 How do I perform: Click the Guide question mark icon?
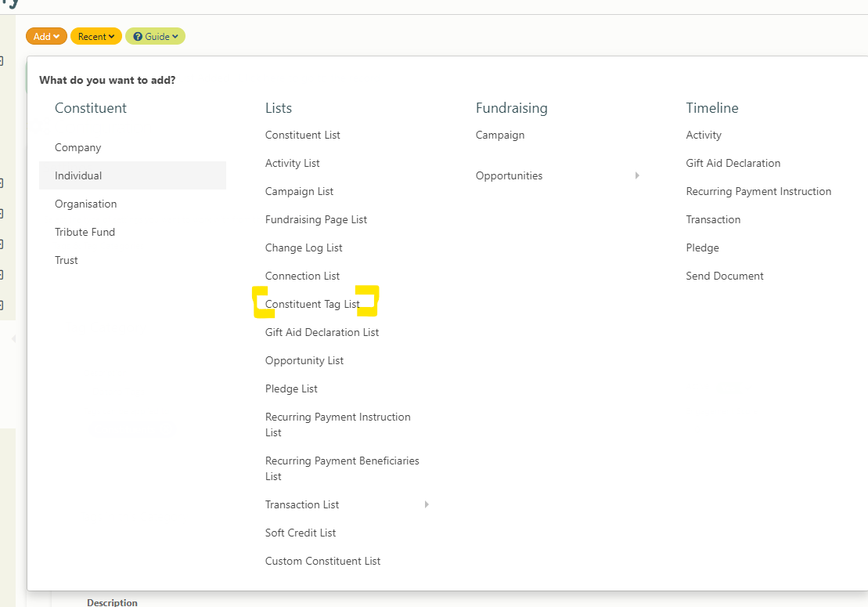tap(138, 37)
